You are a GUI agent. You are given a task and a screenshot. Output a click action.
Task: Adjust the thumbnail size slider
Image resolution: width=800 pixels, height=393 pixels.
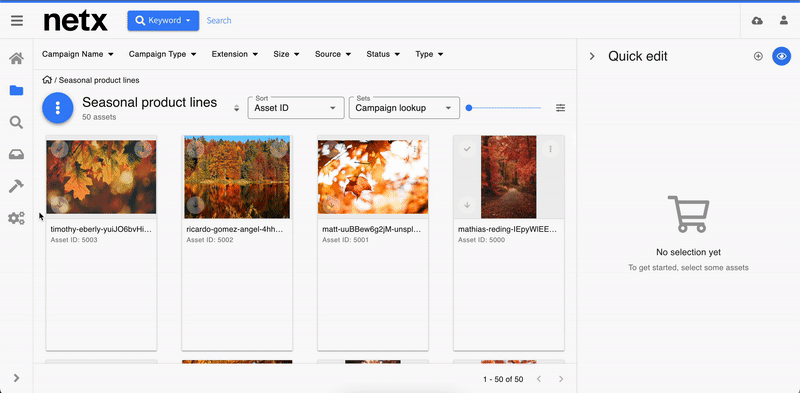point(505,108)
